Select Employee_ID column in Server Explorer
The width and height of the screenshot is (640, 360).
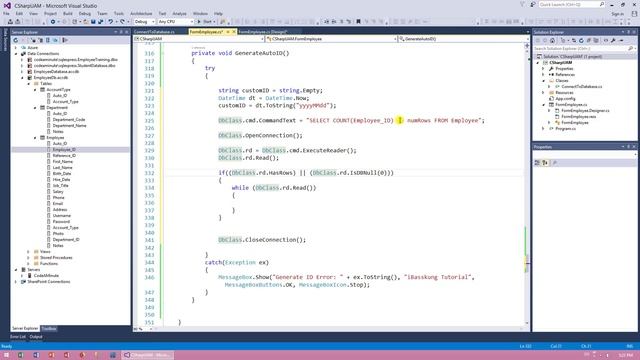click(64, 149)
